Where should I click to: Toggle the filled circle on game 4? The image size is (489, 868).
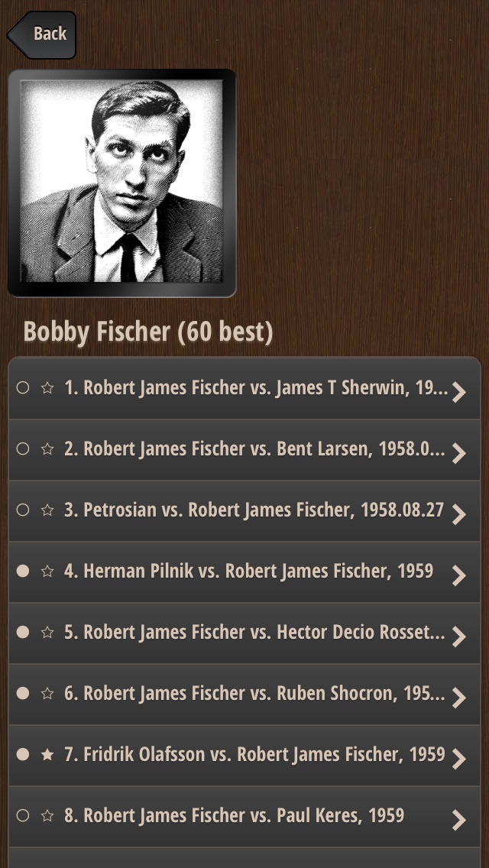pyautogui.click(x=23, y=571)
